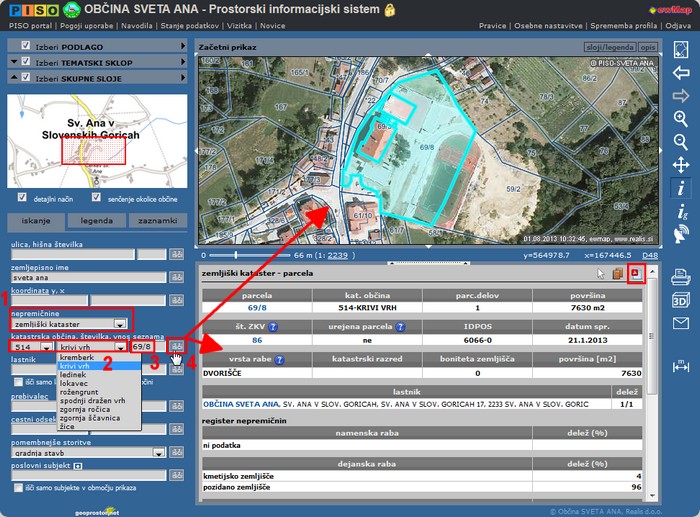
Task: Switch to the 'legenda' tab
Action: pyautogui.click(x=97, y=221)
